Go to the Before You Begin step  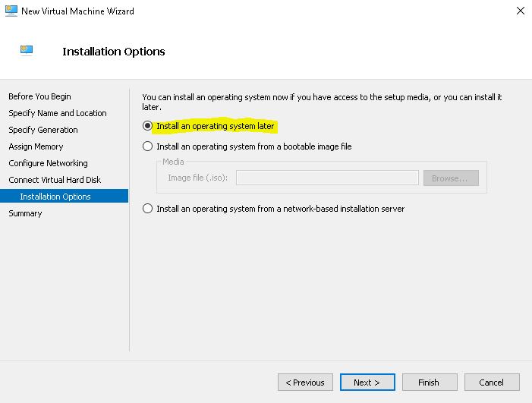39,96
